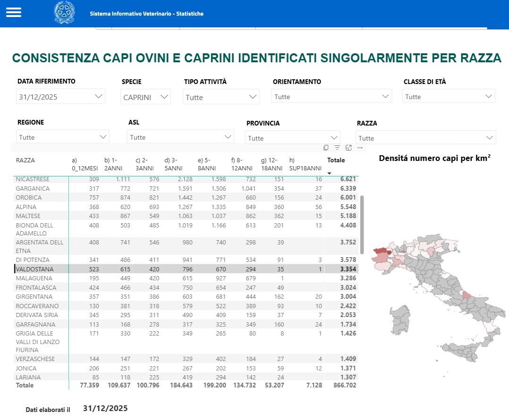
Task: Sort by the b) 1-2ANNI column header
Action: click(113, 164)
